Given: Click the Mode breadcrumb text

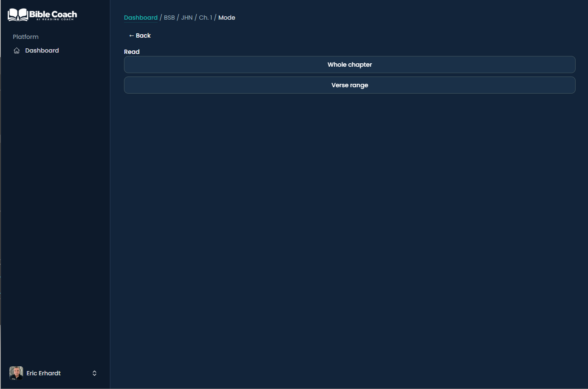Looking at the screenshot, I should tap(227, 18).
